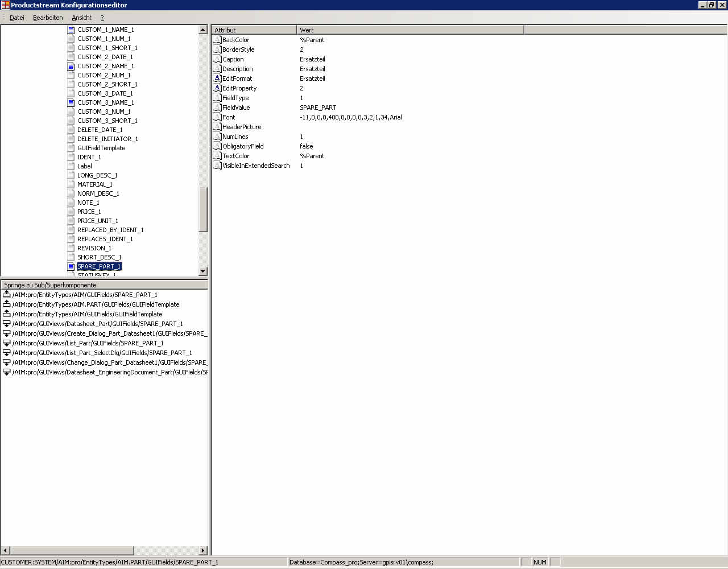This screenshot has width=728, height=569.
Task: Click the Font attribute icon
Action: pos(217,117)
